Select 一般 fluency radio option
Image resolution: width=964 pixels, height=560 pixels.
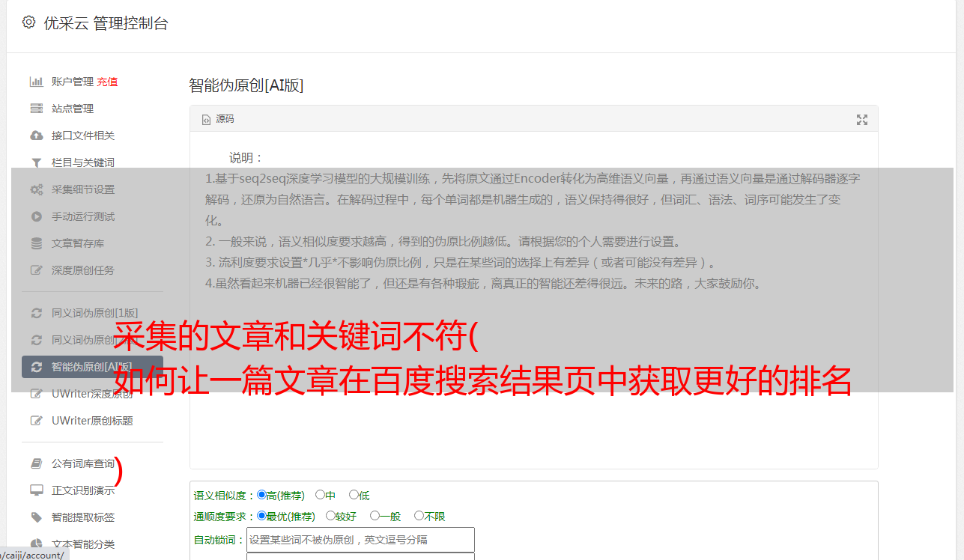pos(375,516)
